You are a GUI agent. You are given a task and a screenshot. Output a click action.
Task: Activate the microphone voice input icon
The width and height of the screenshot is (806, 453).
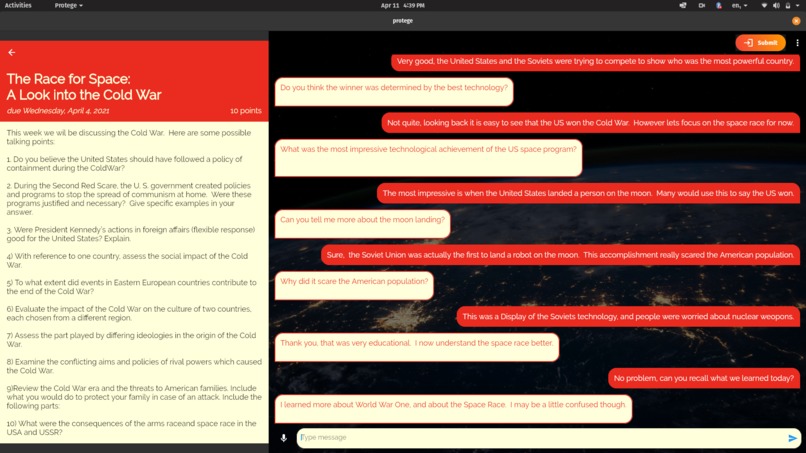pyautogui.click(x=283, y=438)
